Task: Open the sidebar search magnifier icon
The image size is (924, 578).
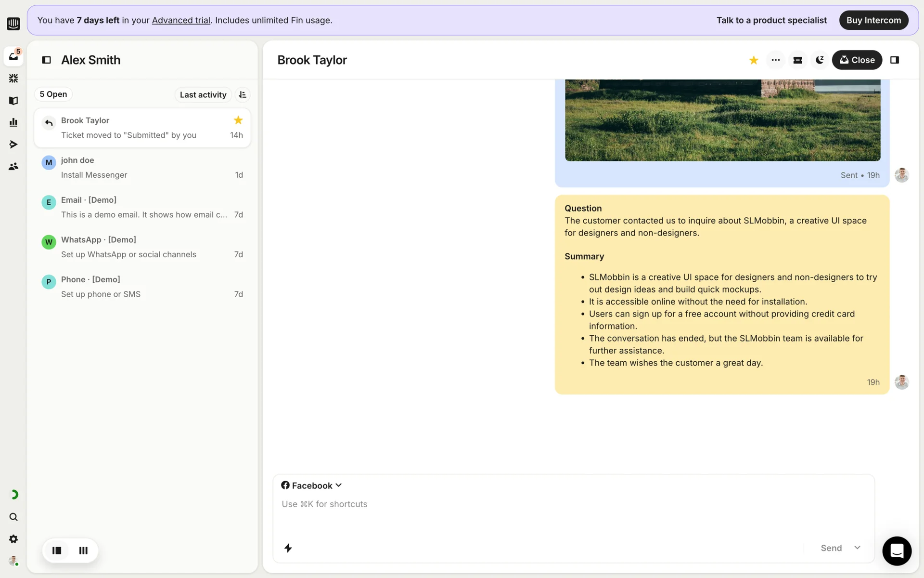Action: point(13,517)
